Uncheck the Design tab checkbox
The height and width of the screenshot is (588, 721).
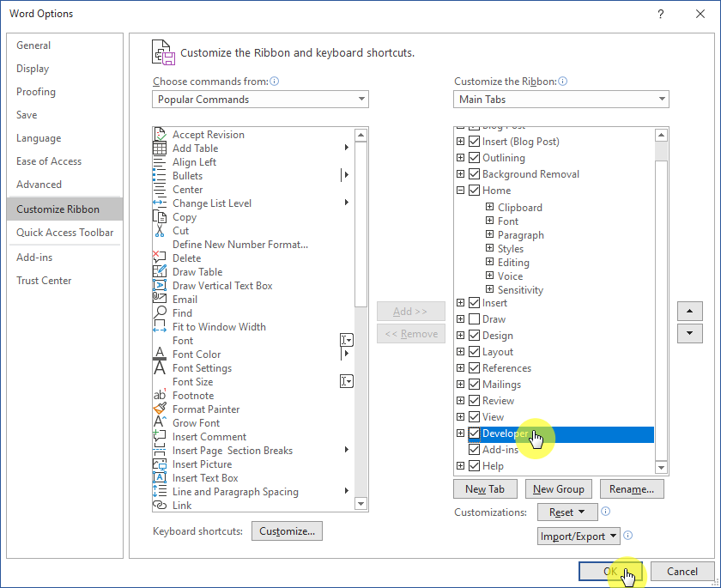coord(474,335)
